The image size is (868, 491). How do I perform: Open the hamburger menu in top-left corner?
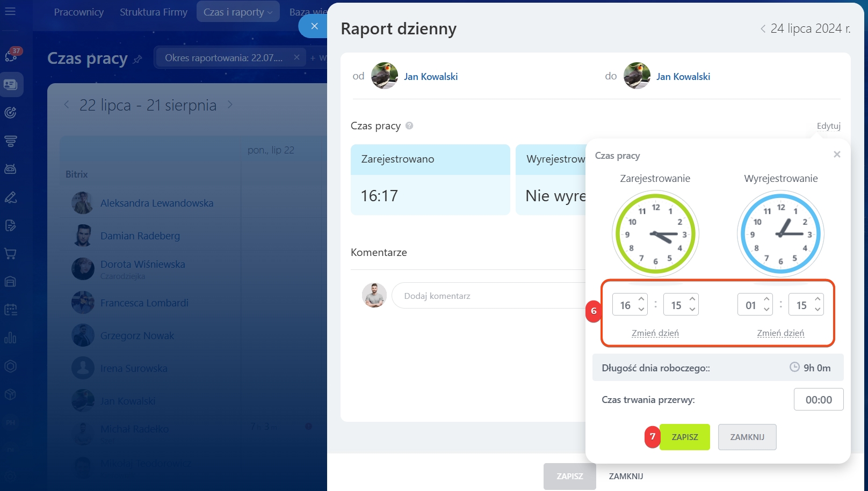(10, 11)
